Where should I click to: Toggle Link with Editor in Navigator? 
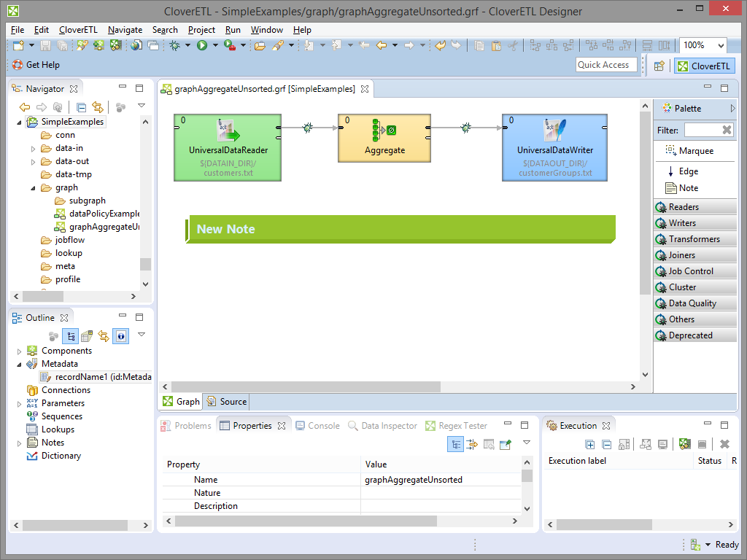pos(97,107)
